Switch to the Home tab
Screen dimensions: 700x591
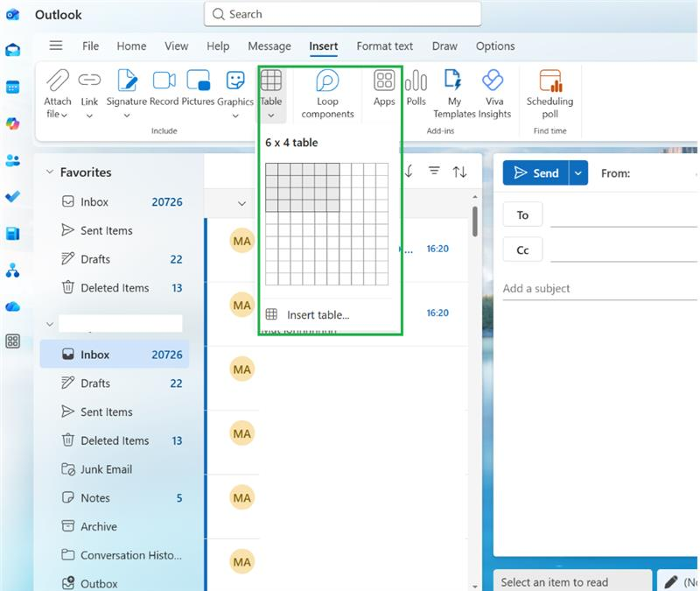131,46
